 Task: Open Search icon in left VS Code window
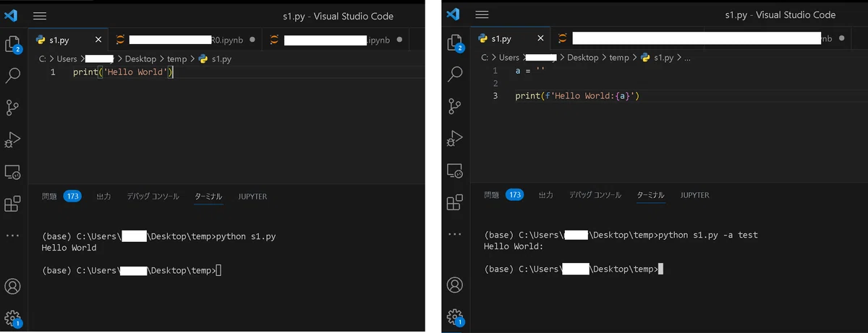[x=13, y=75]
